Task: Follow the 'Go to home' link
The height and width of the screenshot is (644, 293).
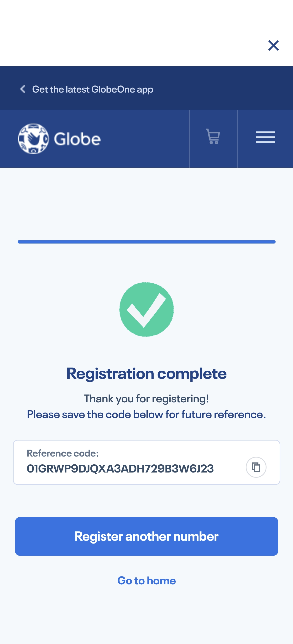Action: (x=146, y=581)
